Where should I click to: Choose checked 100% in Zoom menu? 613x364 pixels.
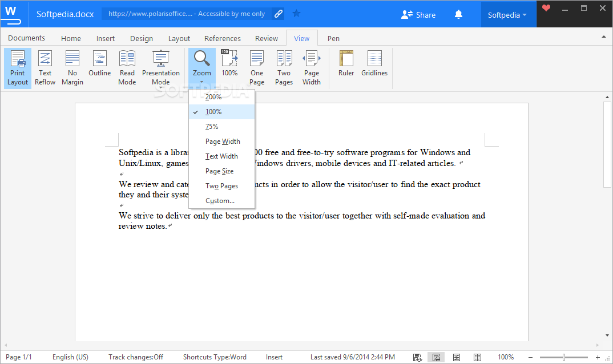221,112
